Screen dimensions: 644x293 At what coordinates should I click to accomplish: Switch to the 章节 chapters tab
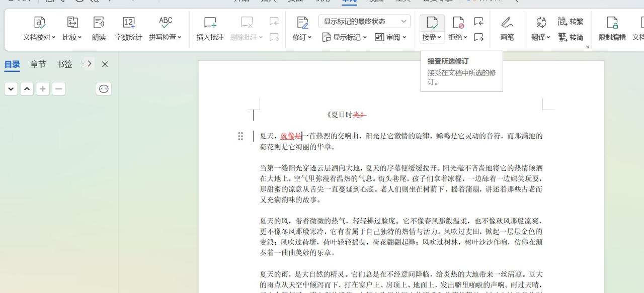click(x=38, y=64)
